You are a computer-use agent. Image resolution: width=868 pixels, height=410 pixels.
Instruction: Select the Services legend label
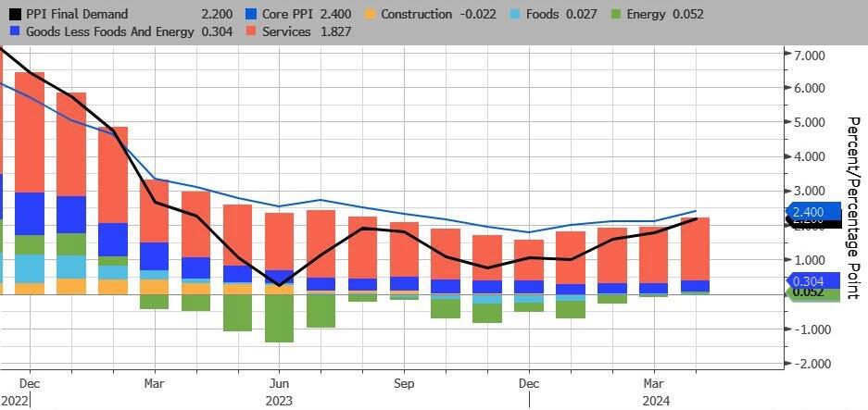(287, 31)
